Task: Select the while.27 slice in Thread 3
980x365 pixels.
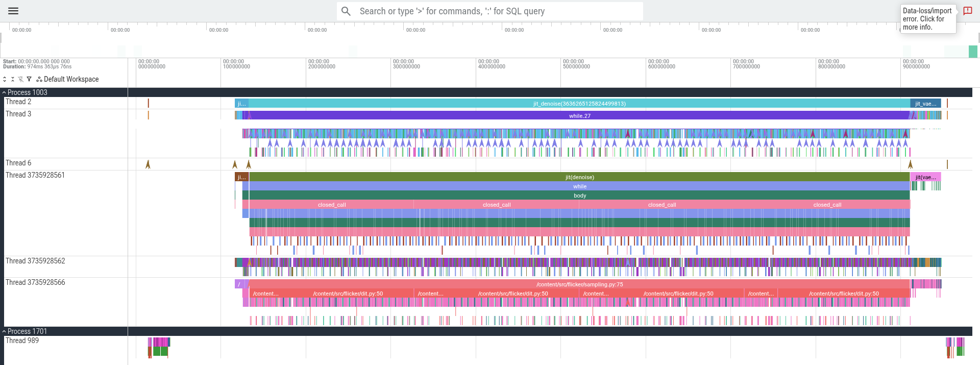Action: [x=579, y=116]
